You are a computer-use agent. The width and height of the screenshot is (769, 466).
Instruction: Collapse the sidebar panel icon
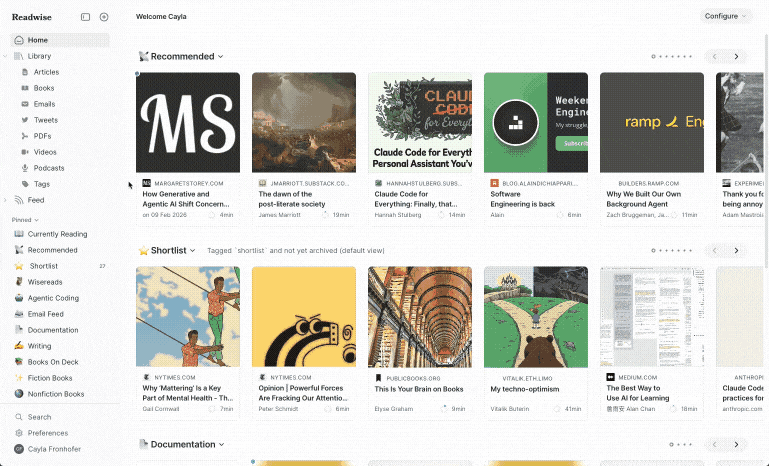[x=85, y=17]
